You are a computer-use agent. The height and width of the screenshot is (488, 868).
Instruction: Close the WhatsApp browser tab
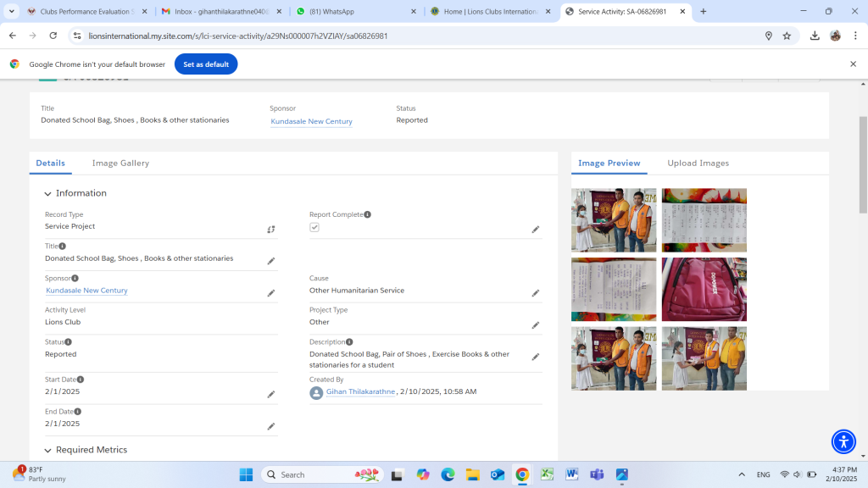pyautogui.click(x=414, y=11)
